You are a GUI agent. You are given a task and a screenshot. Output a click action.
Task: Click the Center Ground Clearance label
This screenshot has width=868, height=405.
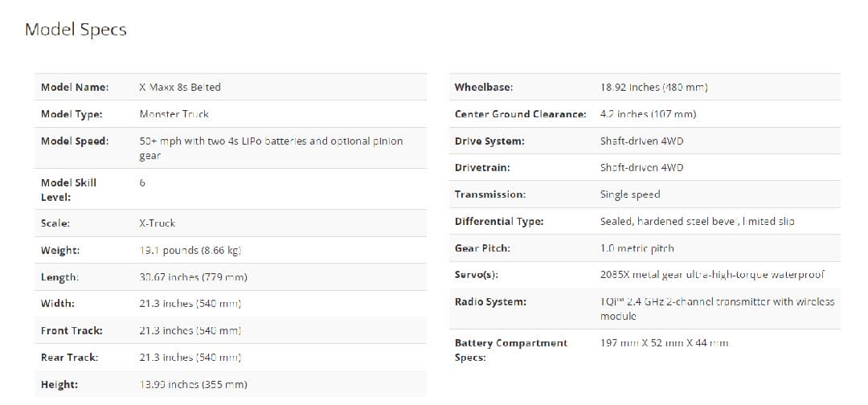click(520, 114)
